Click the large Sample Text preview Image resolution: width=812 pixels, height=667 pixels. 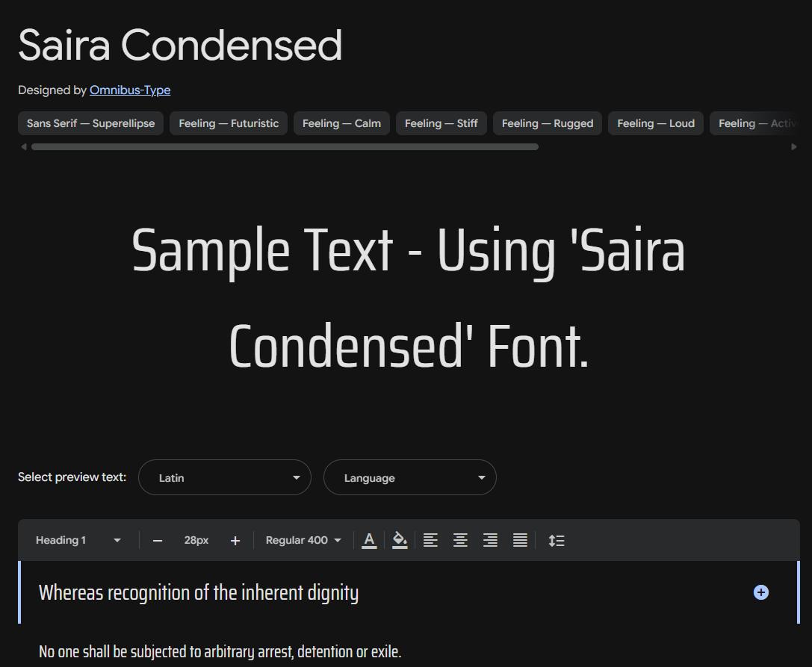(409, 298)
